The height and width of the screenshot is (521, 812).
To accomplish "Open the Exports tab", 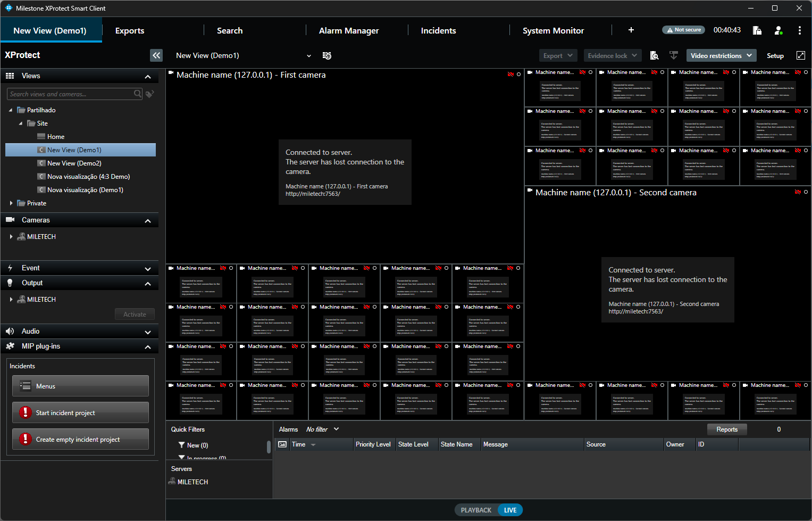I will pyautogui.click(x=130, y=30).
